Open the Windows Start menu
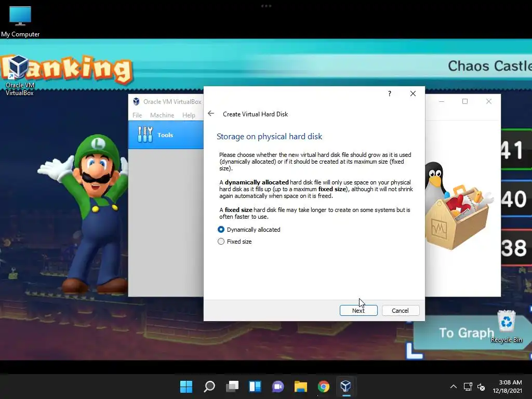This screenshot has height=399, width=532. 186,387
